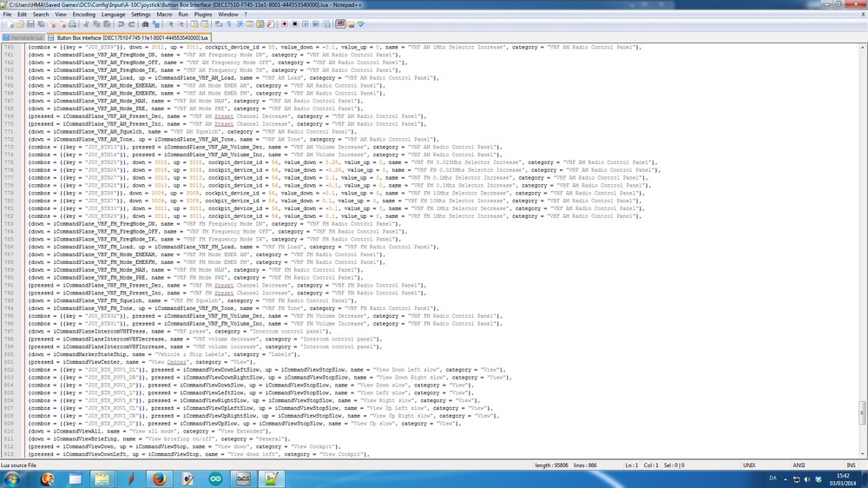
Task: Open the View menu
Action: (x=61, y=15)
